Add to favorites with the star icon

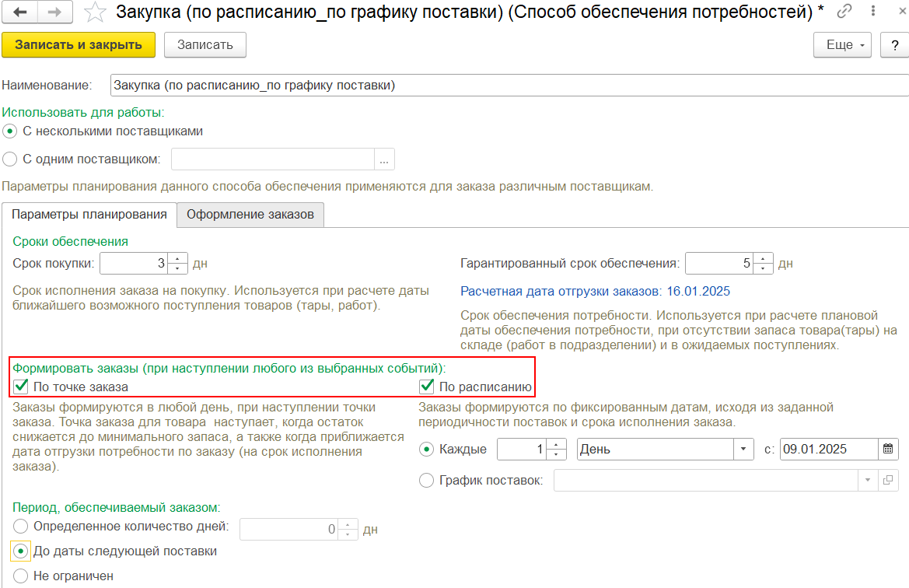click(95, 12)
